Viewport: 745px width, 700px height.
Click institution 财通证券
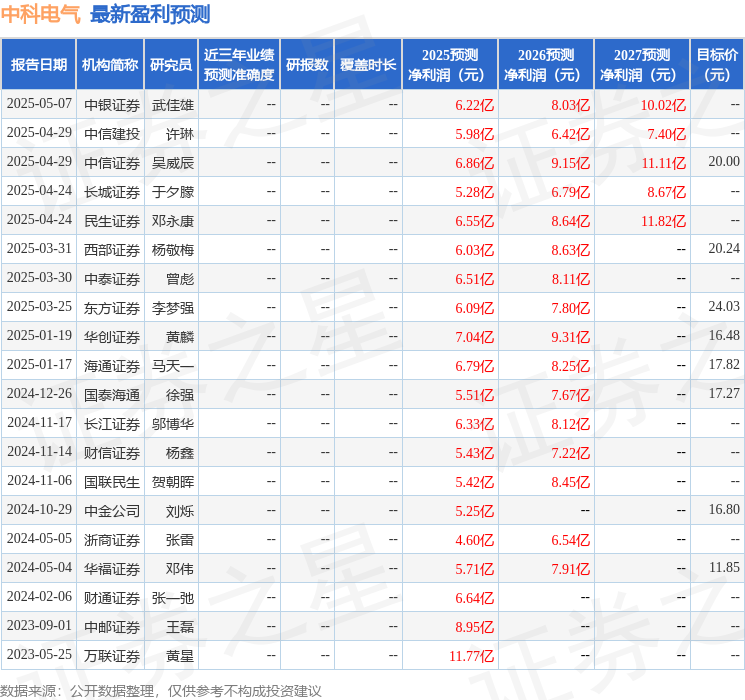[112, 598]
